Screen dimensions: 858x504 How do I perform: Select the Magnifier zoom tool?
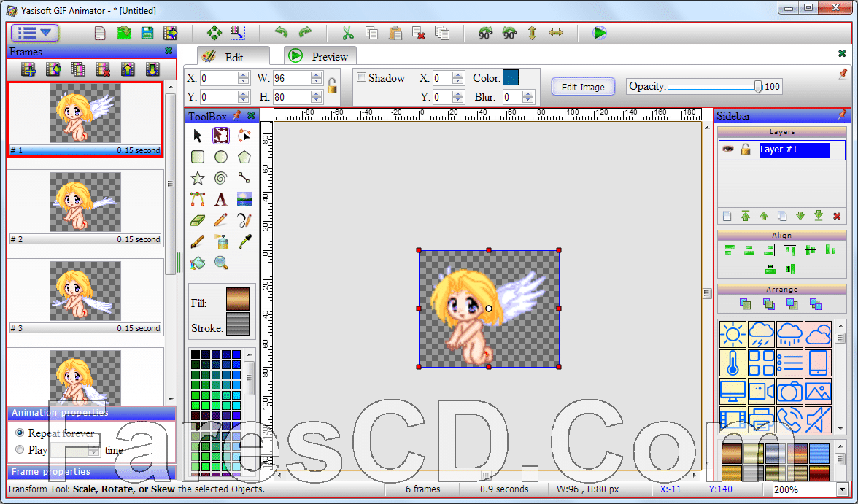pyautogui.click(x=221, y=263)
